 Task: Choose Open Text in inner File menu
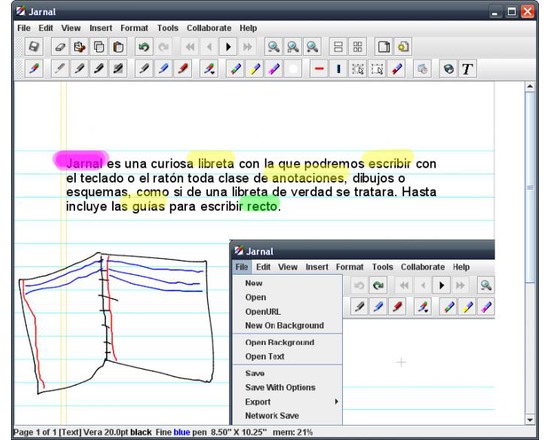[x=287, y=356]
